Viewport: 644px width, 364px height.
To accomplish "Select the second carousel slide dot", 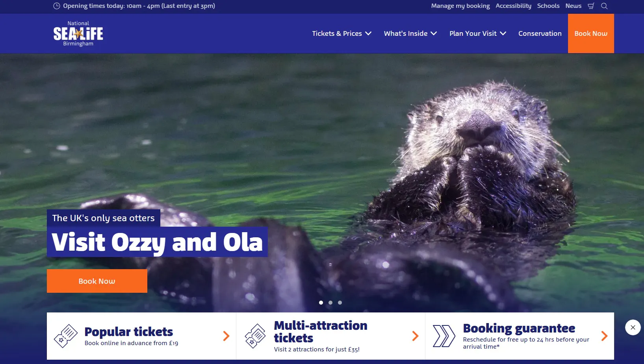I will (x=330, y=303).
